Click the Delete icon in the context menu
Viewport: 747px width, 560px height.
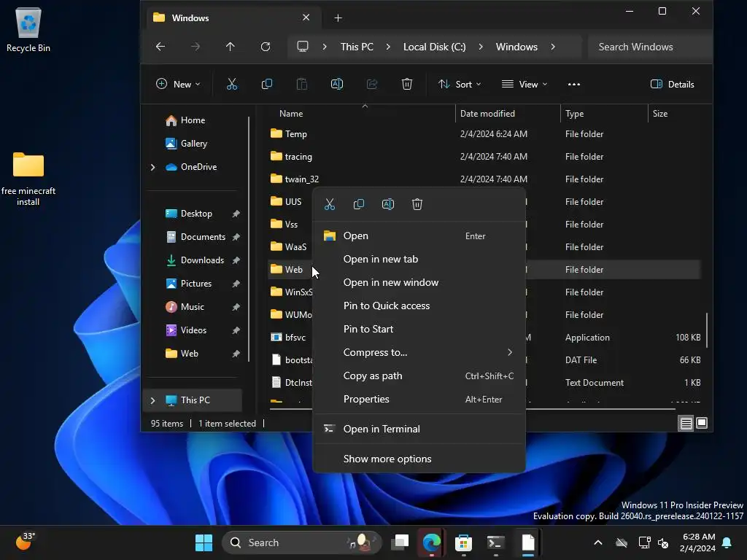tap(417, 204)
